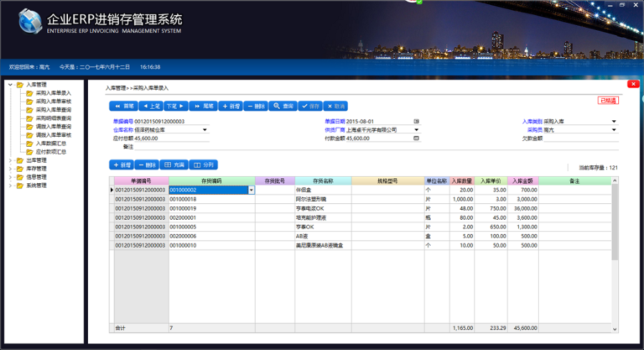Click the 取消 (cancel) button
This screenshot has height=350, width=644.
coord(336,106)
